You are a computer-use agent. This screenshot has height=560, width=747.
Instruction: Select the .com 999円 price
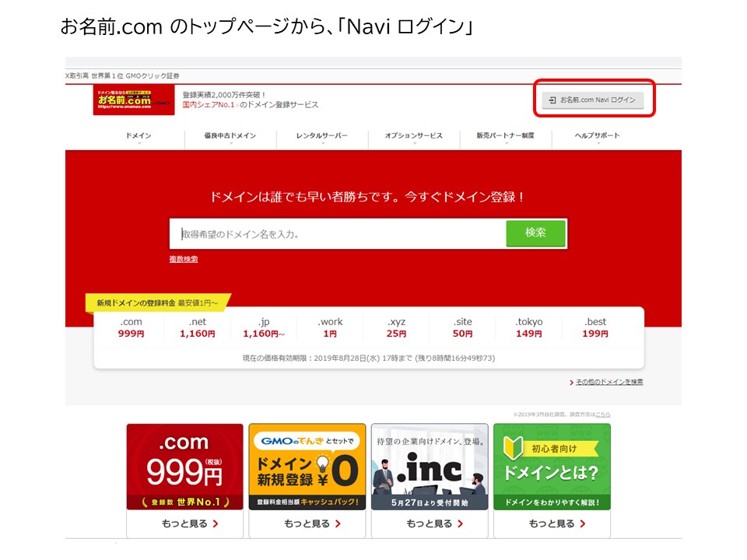[131, 327]
